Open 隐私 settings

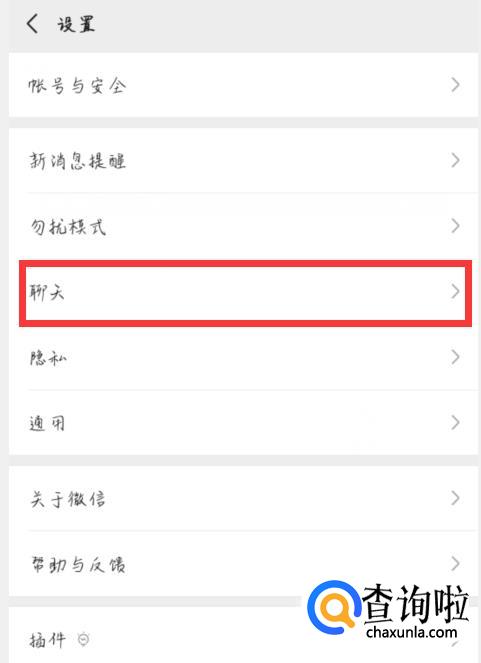pos(243,358)
